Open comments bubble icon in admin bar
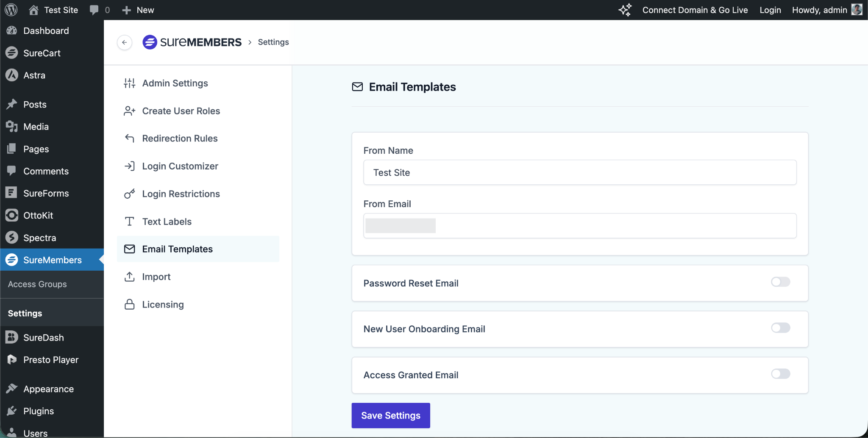Viewport: 868px width, 438px height. pos(95,10)
